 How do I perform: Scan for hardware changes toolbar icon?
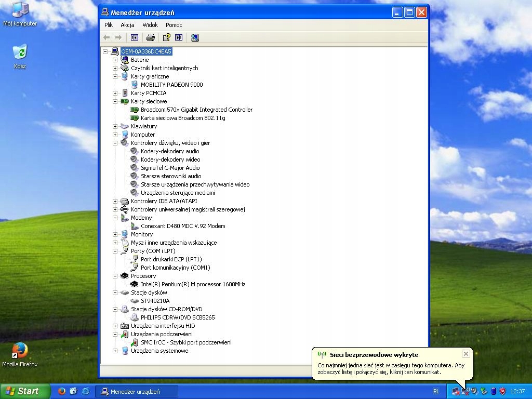pyautogui.click(x=195, y=37)
